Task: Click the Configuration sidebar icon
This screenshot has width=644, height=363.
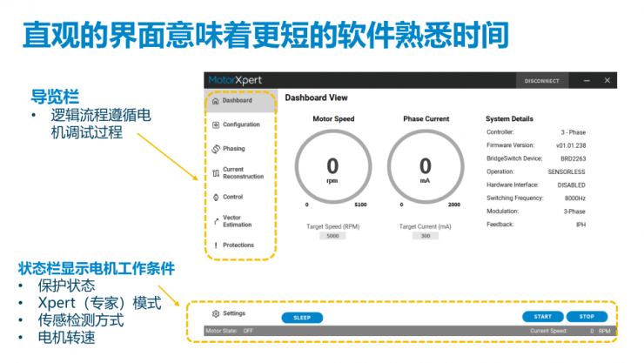Action: pos(215,124)
